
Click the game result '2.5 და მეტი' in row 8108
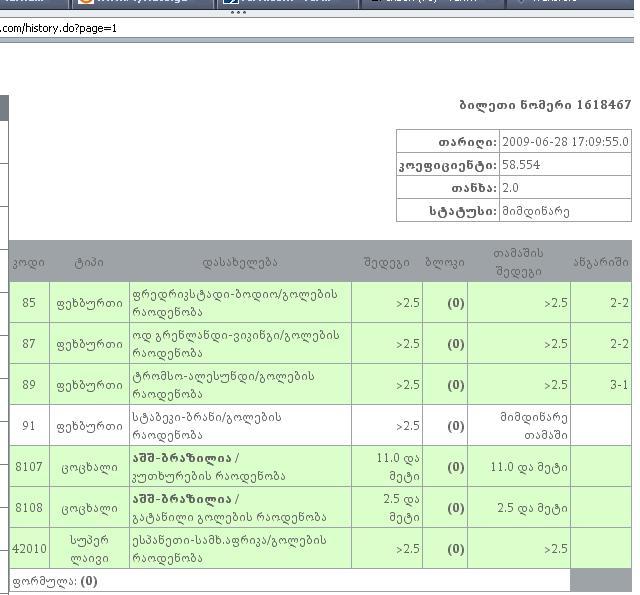tap(532, 508)
